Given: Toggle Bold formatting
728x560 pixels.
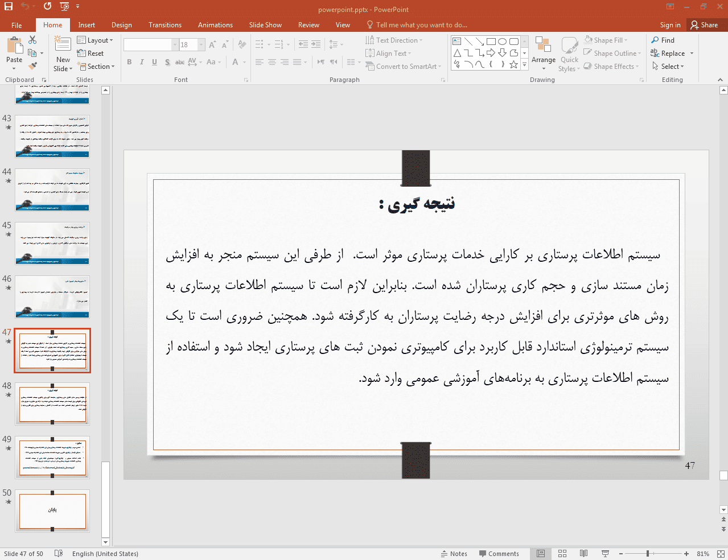Looking at the screenshot, I should (129, 62).
